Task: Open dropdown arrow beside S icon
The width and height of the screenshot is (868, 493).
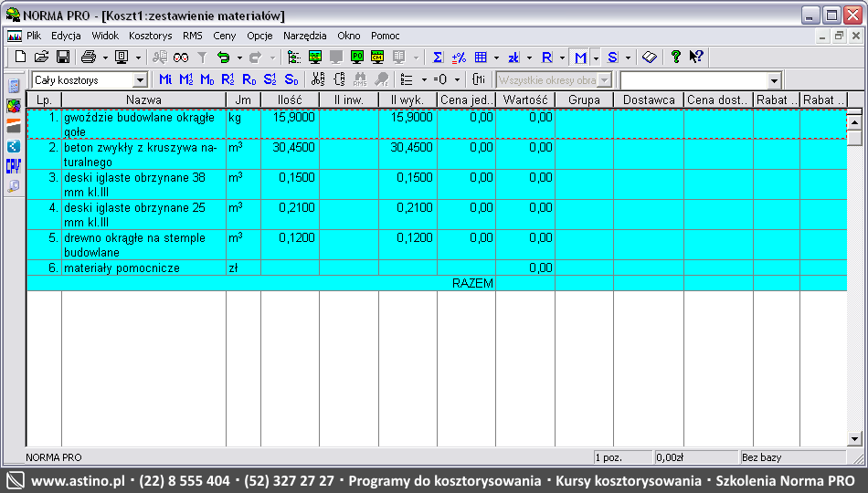Action: (628, 58)
